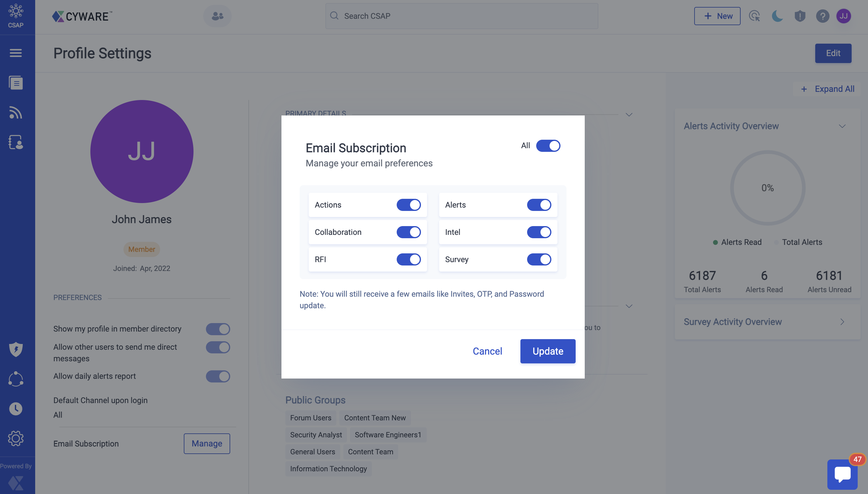Toggle dark mode moon icon
The width and height of the screenshot is (868, 494).
[777, 16]
